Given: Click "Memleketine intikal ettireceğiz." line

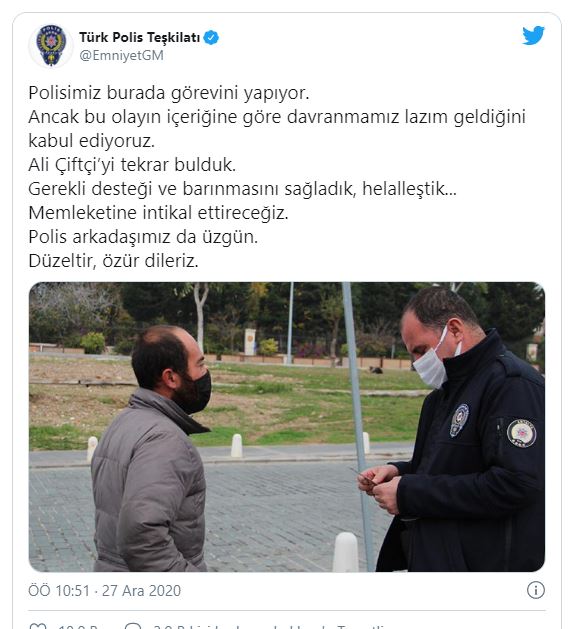Looking at the screenshot, I should point(158,213).
